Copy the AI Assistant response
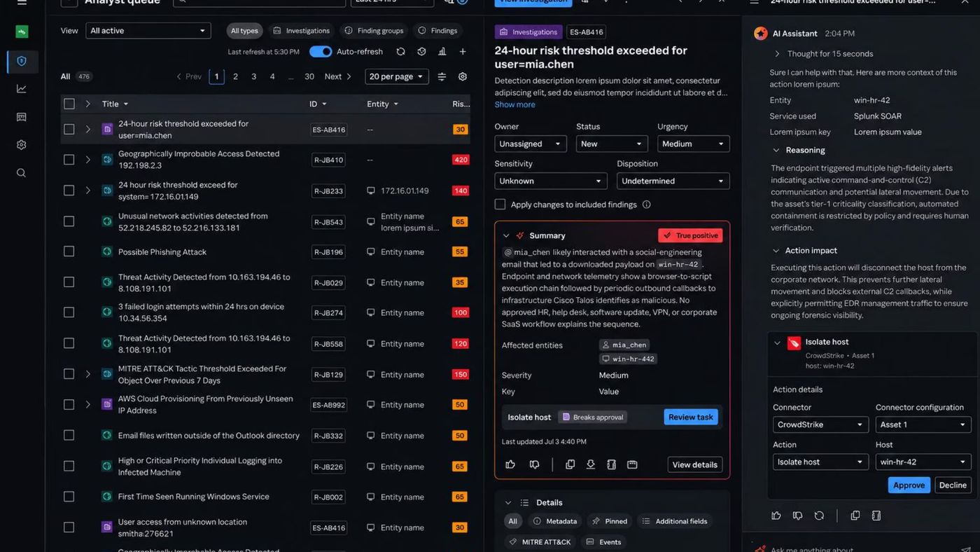The width and height of the screenshot is (980, 552). tap(855, 516)
